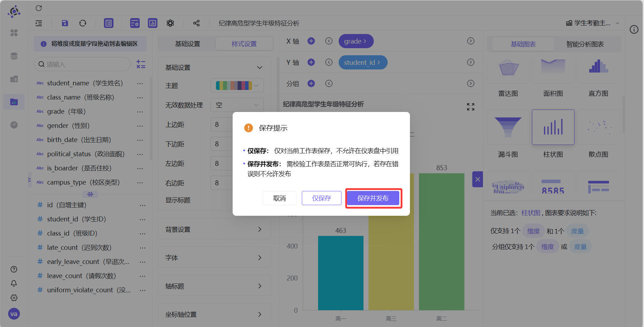Collapse the 基础设置 section
This screenshot has width=644, height=327.
click(x=260, y=67)
